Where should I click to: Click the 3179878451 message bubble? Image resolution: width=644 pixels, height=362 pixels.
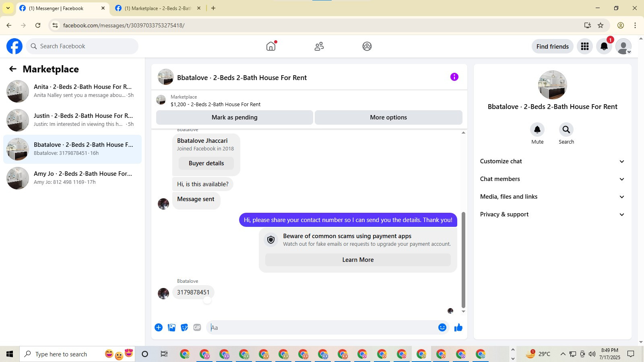(x=193, y=292)
